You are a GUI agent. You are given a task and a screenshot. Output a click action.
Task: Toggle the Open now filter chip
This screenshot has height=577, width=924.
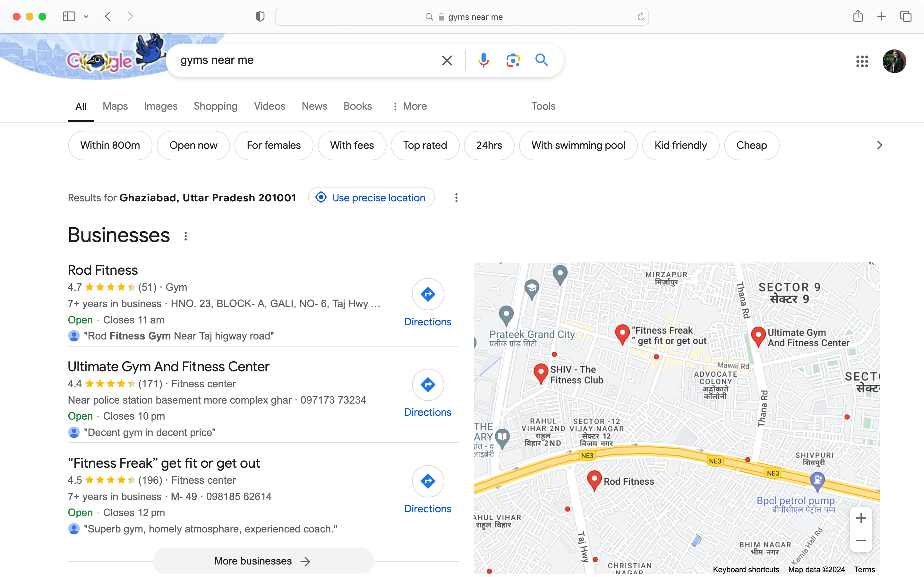193,145
